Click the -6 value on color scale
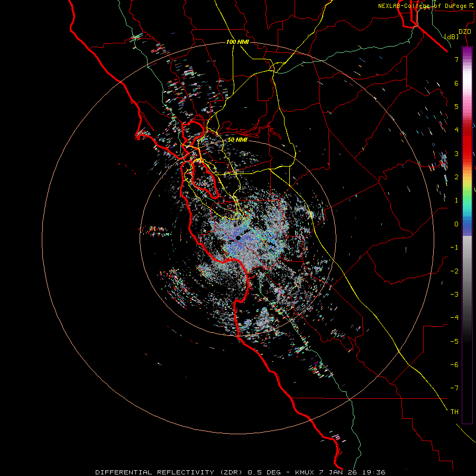This screenshot has height=476, width=476. pos(454,365)
